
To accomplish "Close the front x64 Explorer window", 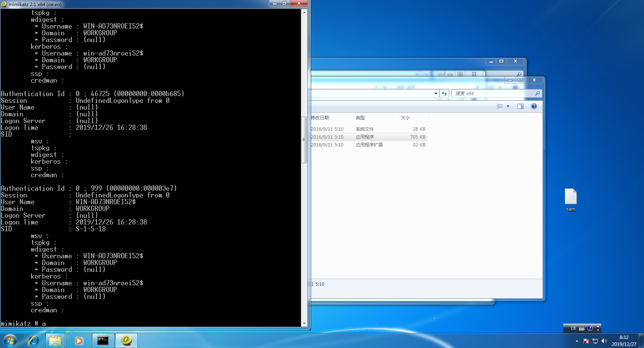I will pos(534,80).
